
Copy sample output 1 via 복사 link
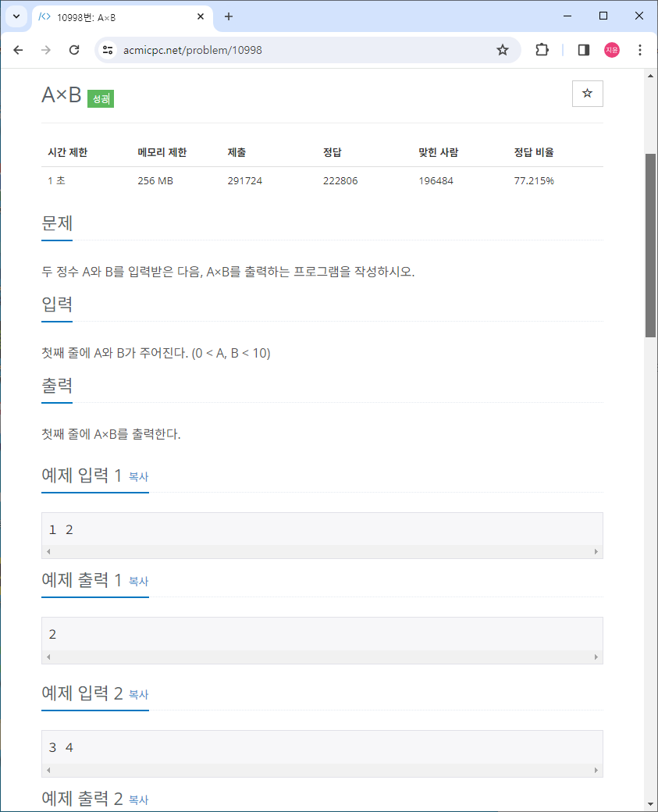138,582
